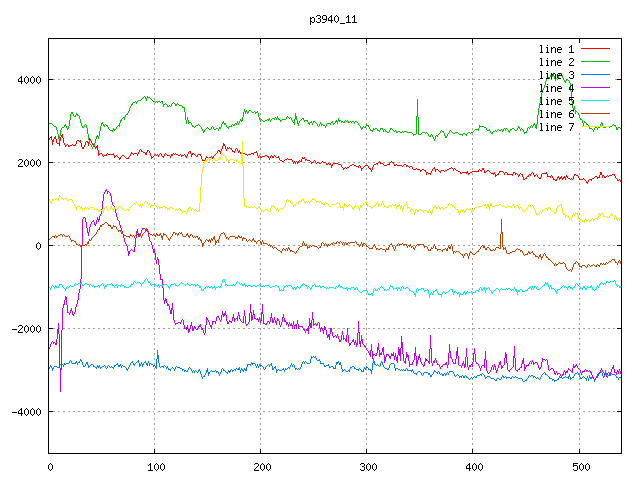Click the magenta line's highest peak

107,190
